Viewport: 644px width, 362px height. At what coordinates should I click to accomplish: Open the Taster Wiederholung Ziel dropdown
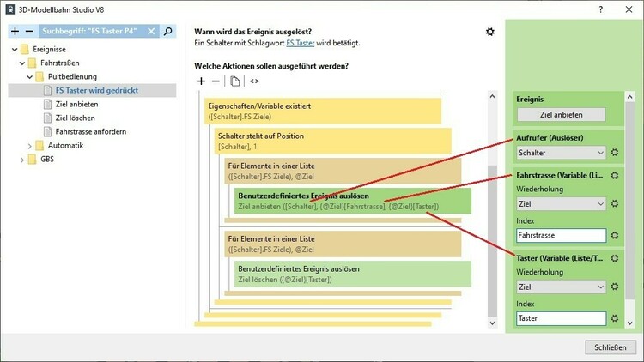[x=561, y=287]
